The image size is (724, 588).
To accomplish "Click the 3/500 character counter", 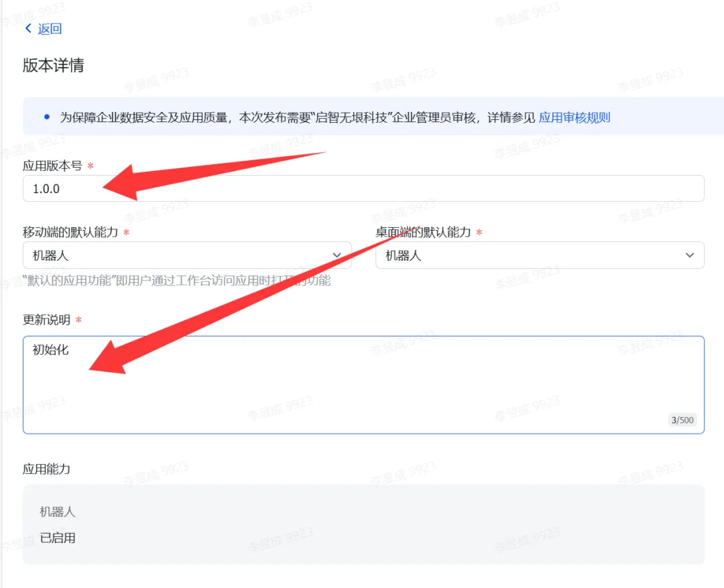I will [682, 420].
